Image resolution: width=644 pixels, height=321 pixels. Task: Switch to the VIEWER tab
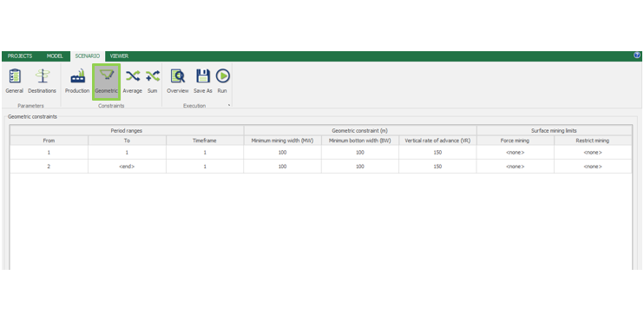tap(119, 56)
